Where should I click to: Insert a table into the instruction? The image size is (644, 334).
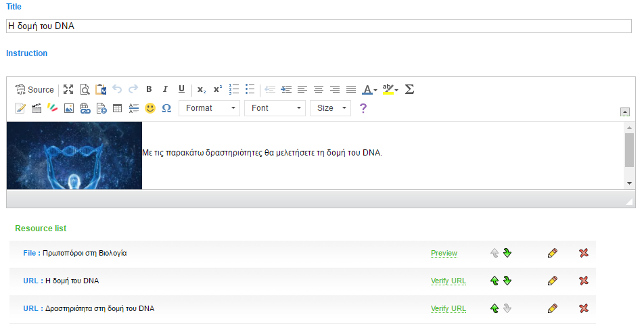tap(117, 108)
